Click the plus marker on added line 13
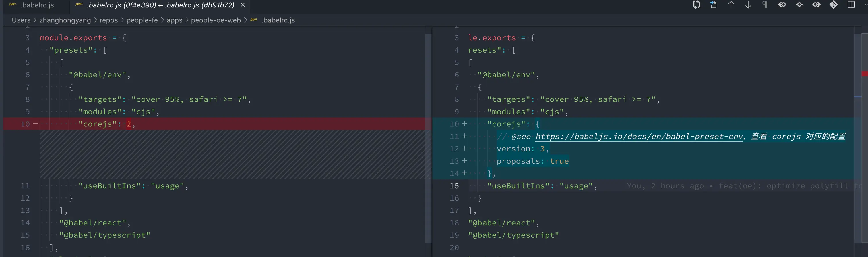The image size is (868, 257). [x=465, y=160]
